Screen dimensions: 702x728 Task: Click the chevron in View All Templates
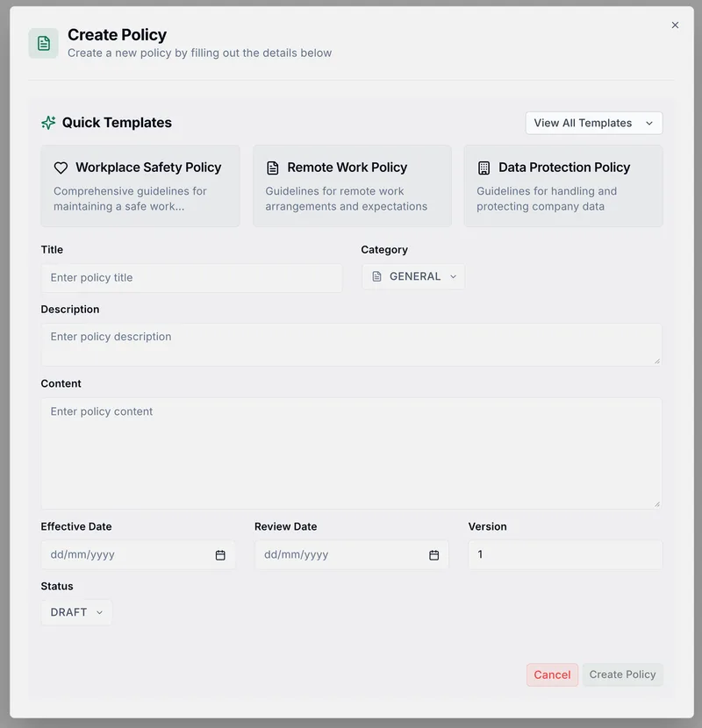click(x=649, y=123)
